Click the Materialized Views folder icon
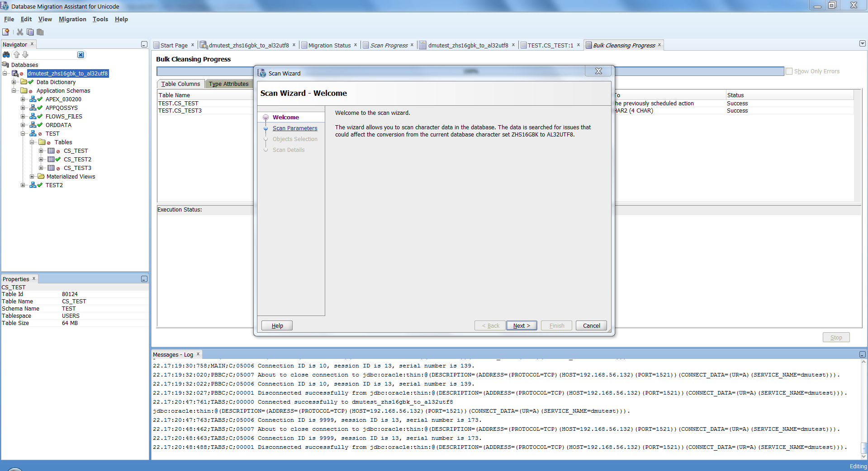 pyautogui.click(x=41, y=176)
